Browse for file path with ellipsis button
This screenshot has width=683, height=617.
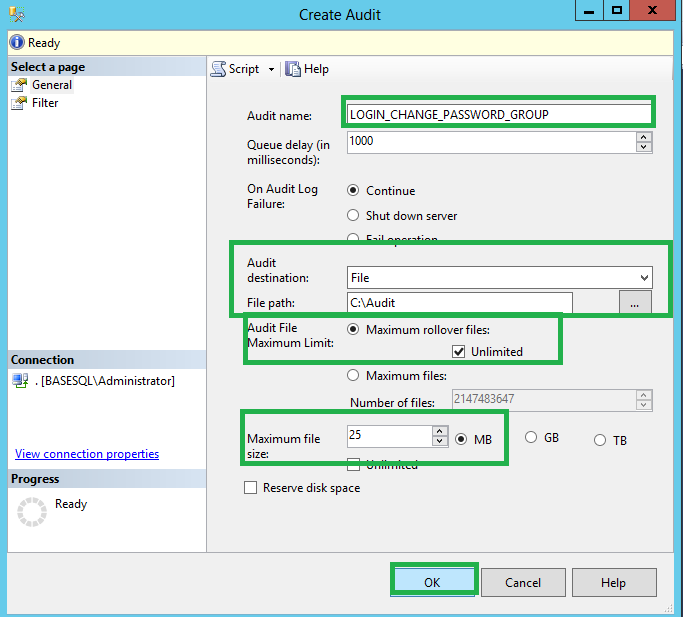pos(635,302)
